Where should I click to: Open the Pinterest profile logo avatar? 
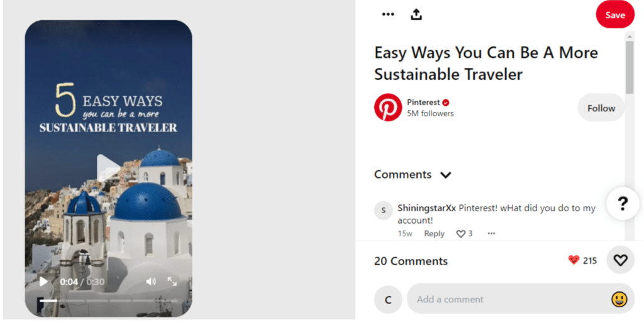[387, 107]
